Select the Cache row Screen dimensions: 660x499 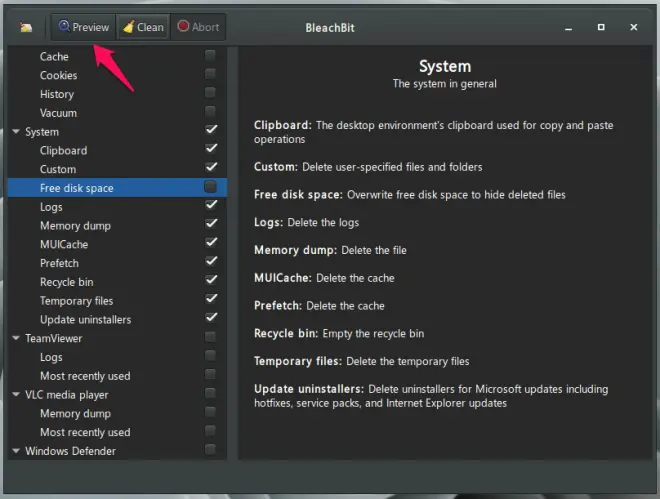click(x=117, y=56)
